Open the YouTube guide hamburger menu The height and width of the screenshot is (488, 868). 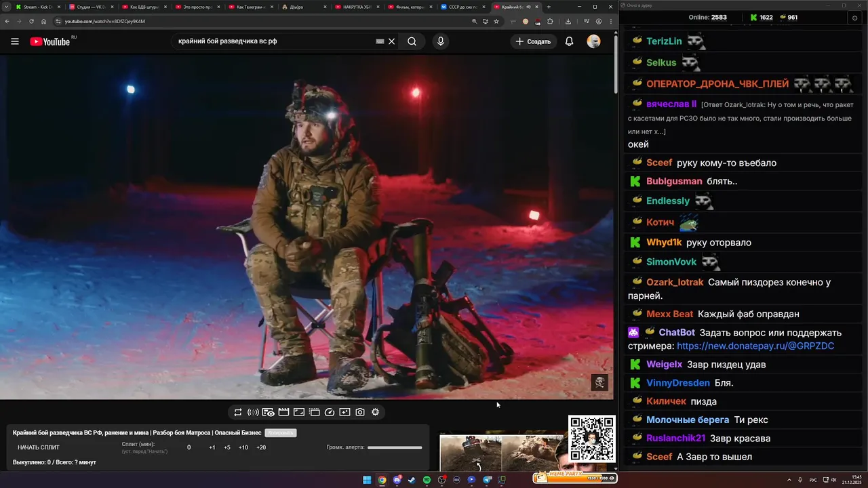[x=15, y=41]
